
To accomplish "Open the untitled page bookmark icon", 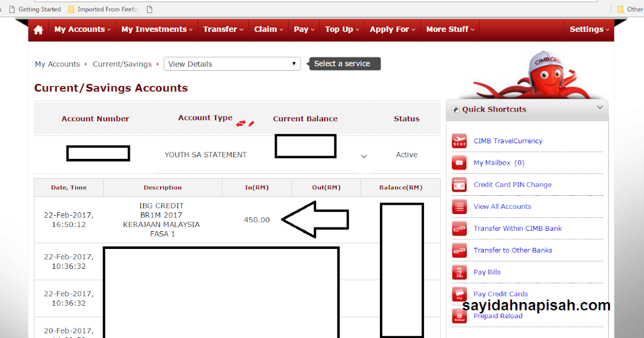I will click(150, 9).
